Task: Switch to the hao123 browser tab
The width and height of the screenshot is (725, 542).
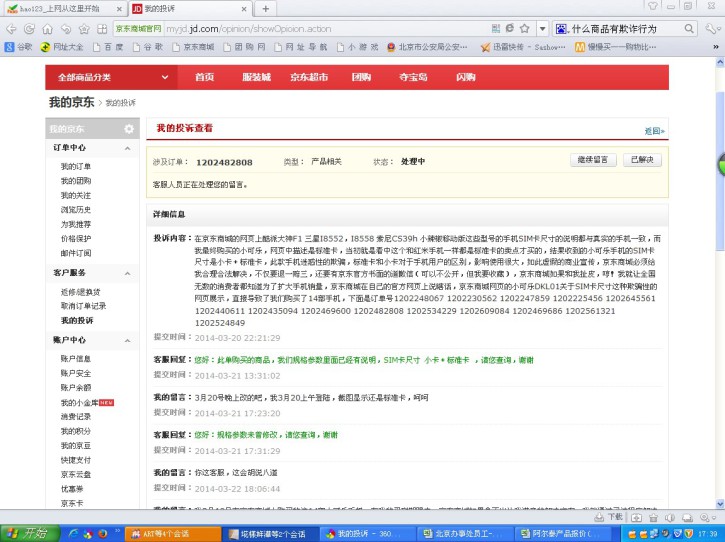Action: pyautogui.click(x=65, y=9)
